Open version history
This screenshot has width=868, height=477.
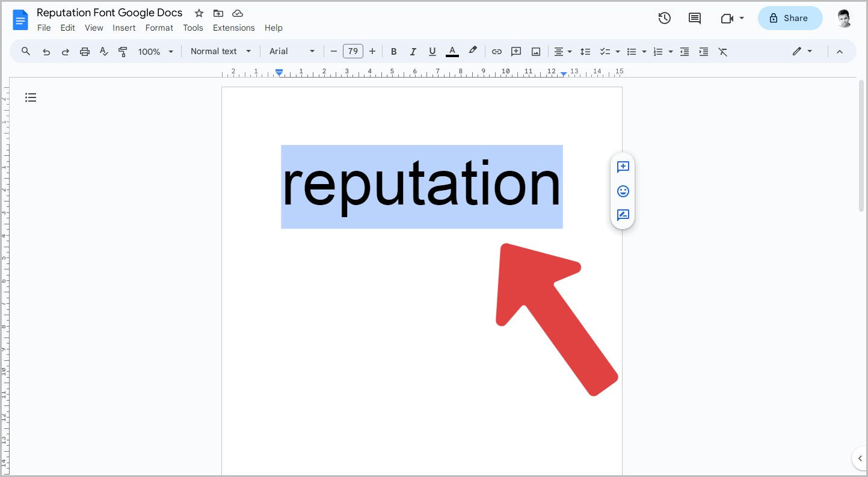click(664, 18)
